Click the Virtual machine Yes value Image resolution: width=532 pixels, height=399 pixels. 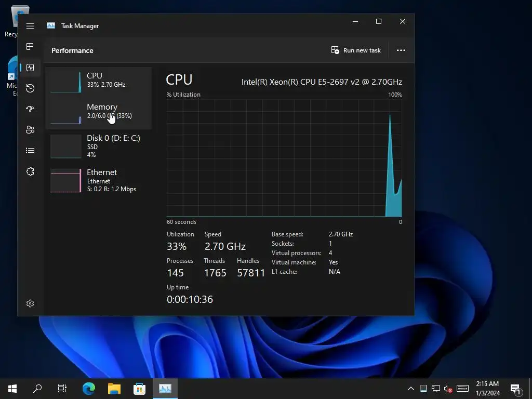[333, 262]
